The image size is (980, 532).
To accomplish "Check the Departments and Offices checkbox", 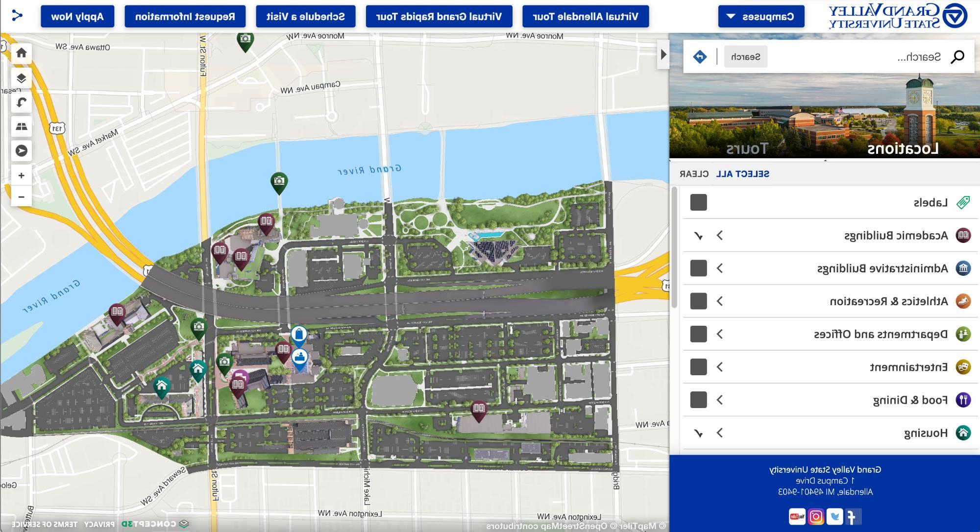I will [x=698, y=334].
